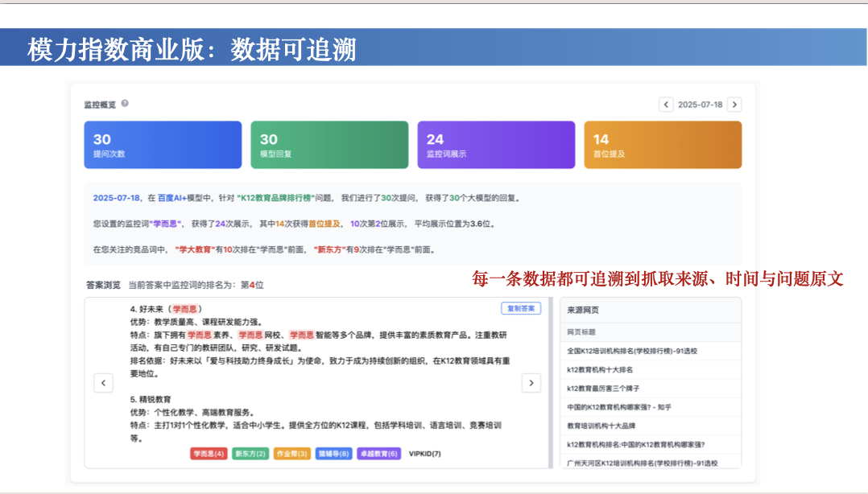Go to previous date with left chevron
The width and height of the screenshot is (868, 494).
(x=666, y=105)
